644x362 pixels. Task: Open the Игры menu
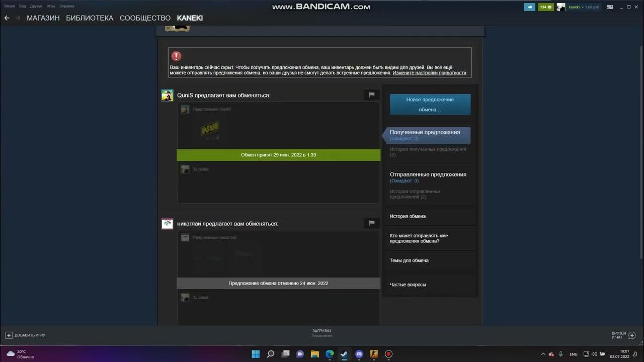click(51, 6)
